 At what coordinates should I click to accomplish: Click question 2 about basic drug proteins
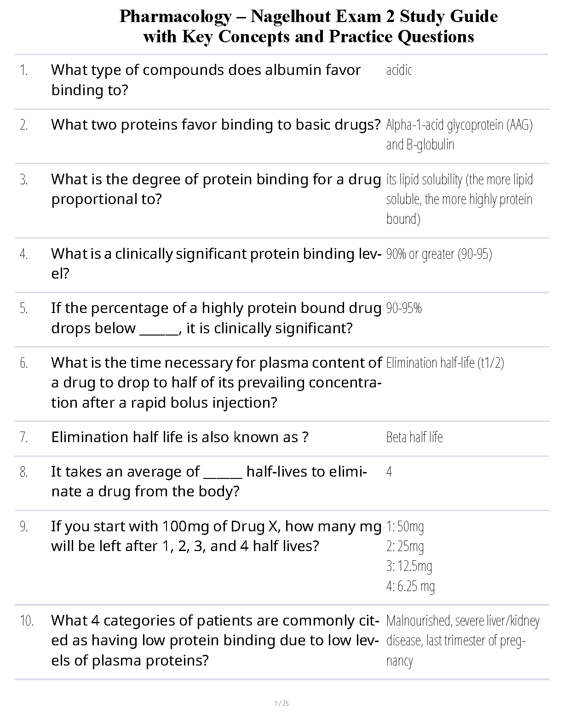click(216, 125)
